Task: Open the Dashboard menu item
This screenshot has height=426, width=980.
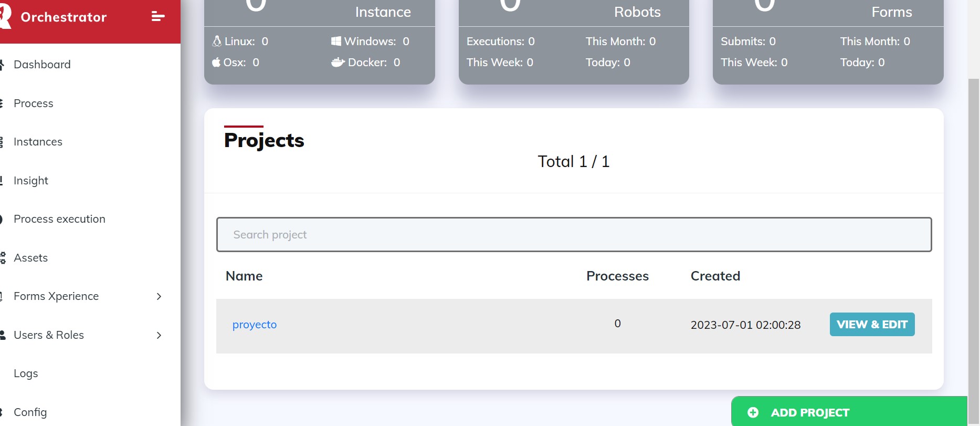Action: point(42,65)
